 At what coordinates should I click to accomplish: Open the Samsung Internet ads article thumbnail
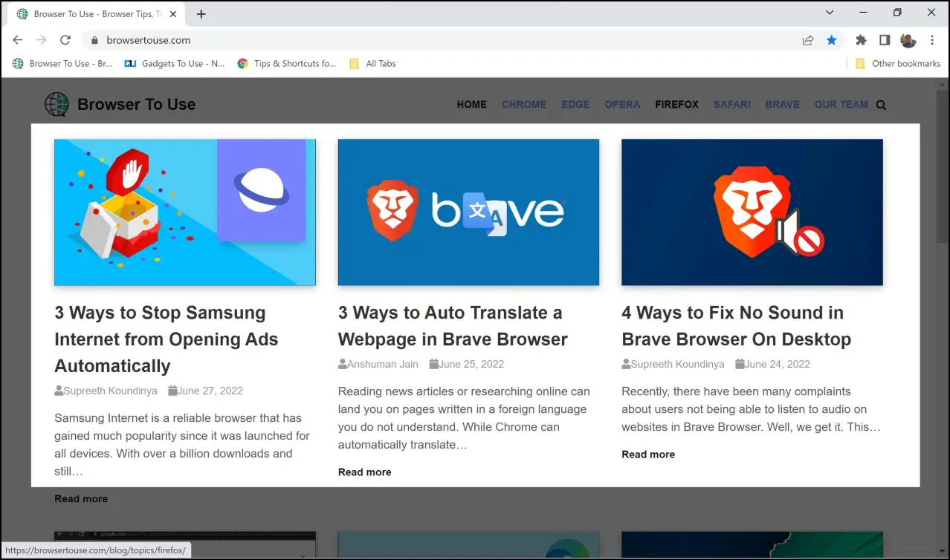(x=185, y=212)
